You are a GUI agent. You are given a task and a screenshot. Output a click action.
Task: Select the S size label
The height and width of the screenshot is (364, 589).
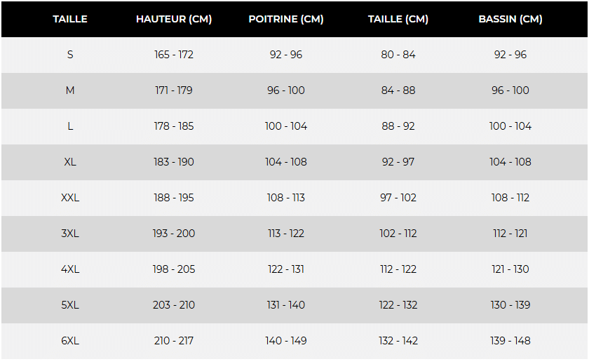click(70, 55)
